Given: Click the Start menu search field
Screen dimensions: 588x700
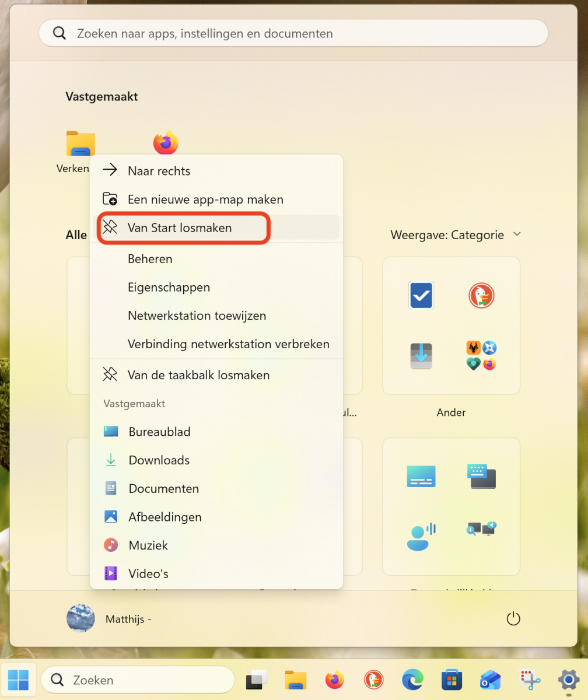Looking at the screenshot, I should [x=293, y=34].
